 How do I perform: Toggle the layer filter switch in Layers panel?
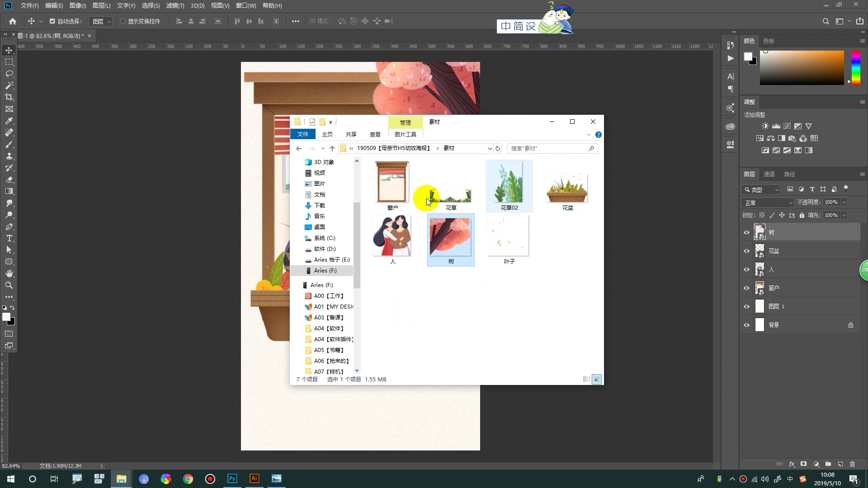(846, 188)
